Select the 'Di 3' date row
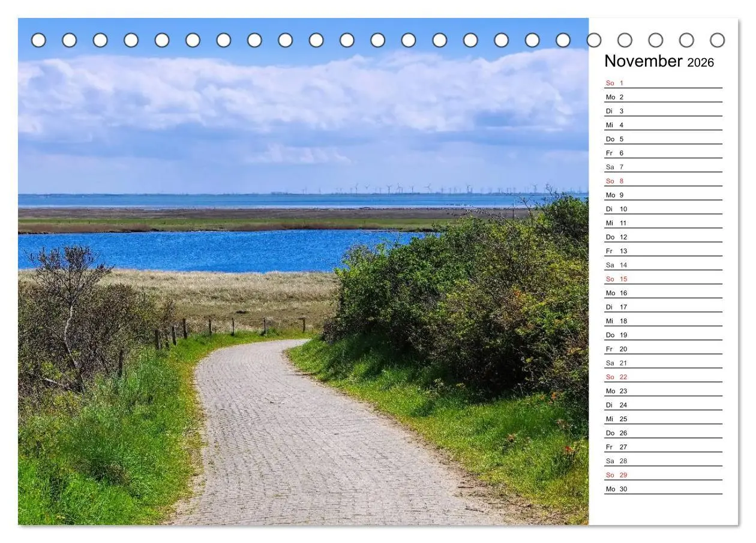756x543 pixels. tap(663, 111)
